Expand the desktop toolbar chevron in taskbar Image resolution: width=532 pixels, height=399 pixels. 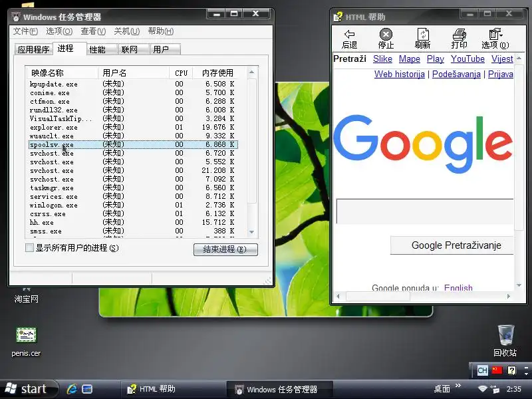(x=458, y=386)
